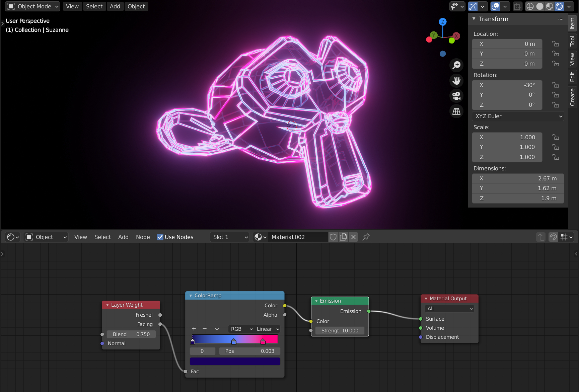
Task: Open the Add menu in the 3D viewport
Action: point(115,6)
